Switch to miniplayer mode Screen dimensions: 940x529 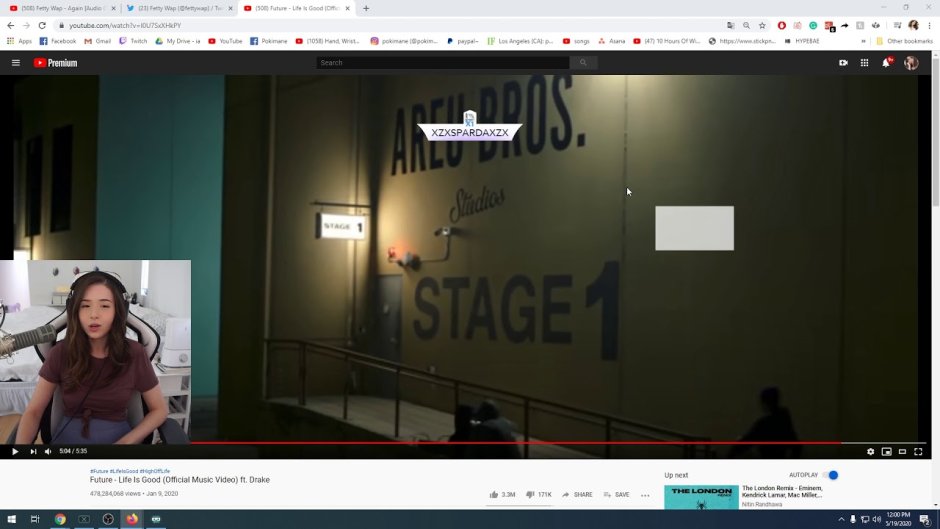coord(887,452)
